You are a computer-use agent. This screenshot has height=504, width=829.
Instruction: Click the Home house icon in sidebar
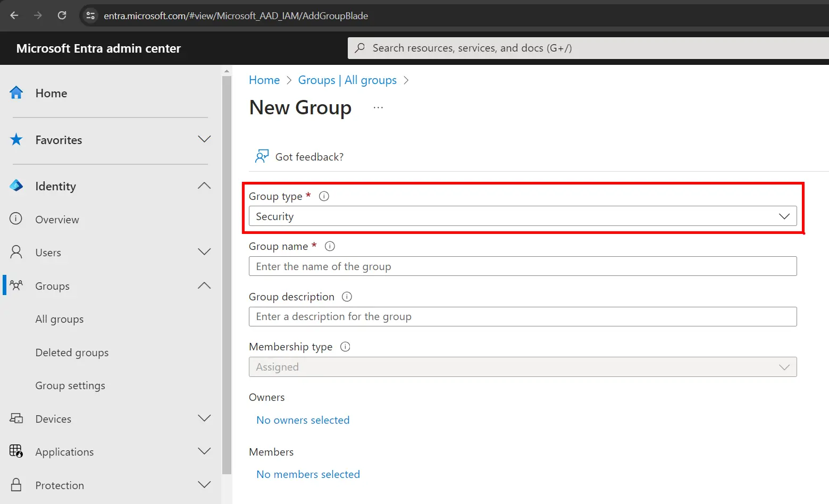[x=16, y=93]
